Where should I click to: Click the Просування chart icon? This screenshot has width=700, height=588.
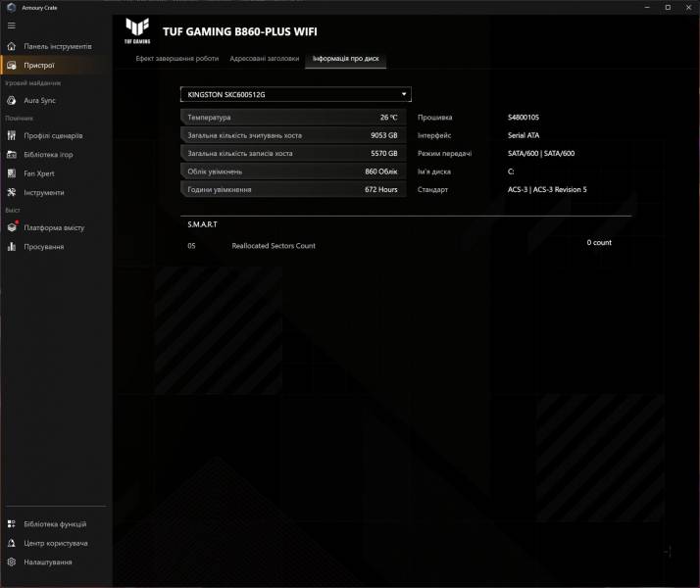click(x=12, y=247)
